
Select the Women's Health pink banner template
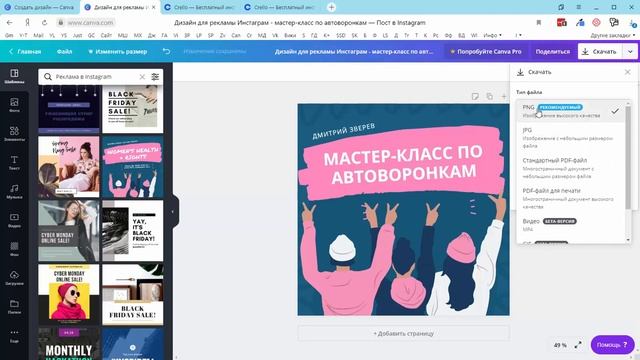pyautogui.click(x=133, y=167)
